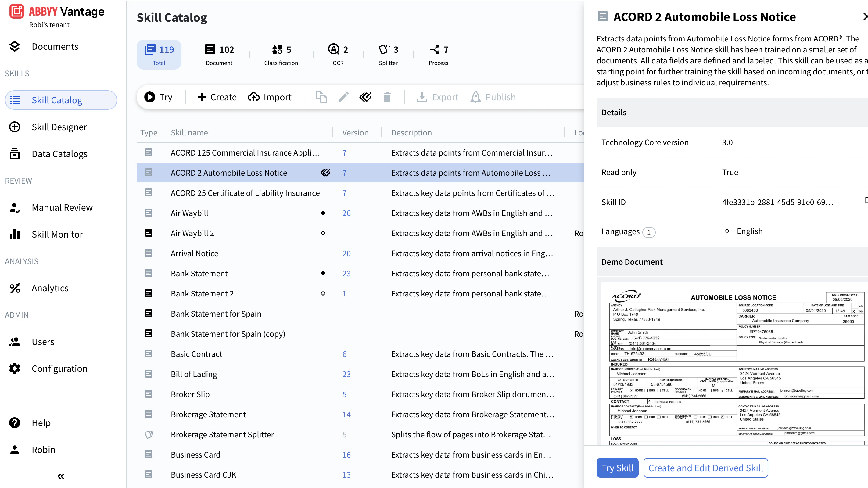Screen dimensions: 868x488
Task: Select the Brokerage Statement Splitter row
Action: tap(360, 434)
